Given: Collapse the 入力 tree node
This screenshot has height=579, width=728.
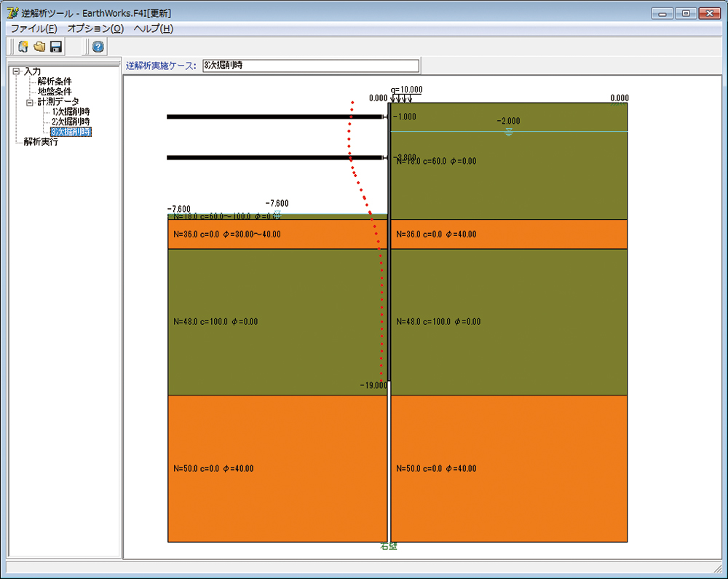Looking at the screenshot, I should (x=17, y=71).
